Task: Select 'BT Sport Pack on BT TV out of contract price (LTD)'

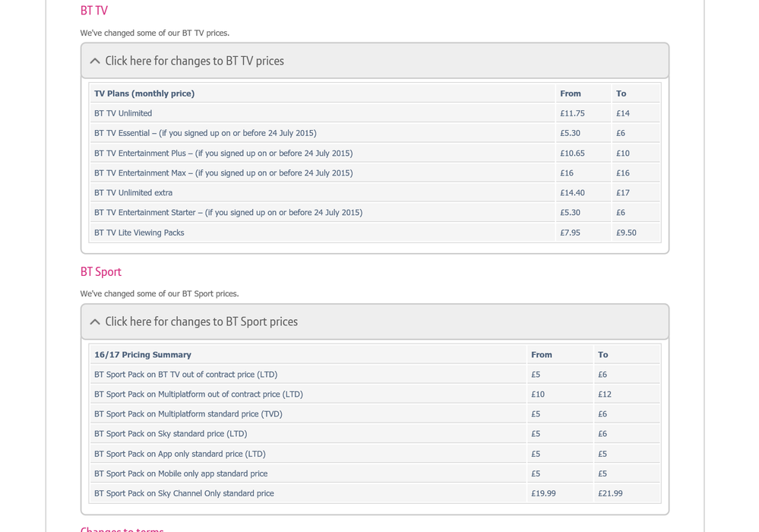Action: coord(186,375)
